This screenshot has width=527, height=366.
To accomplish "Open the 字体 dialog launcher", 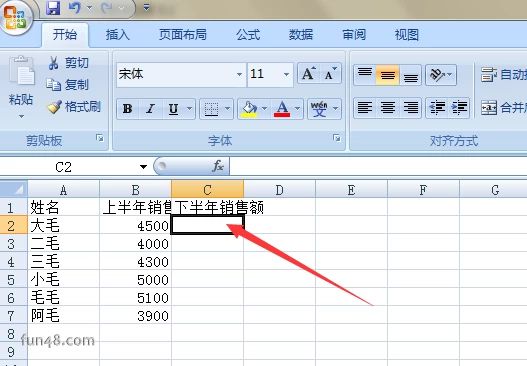I will pos(336,138).
